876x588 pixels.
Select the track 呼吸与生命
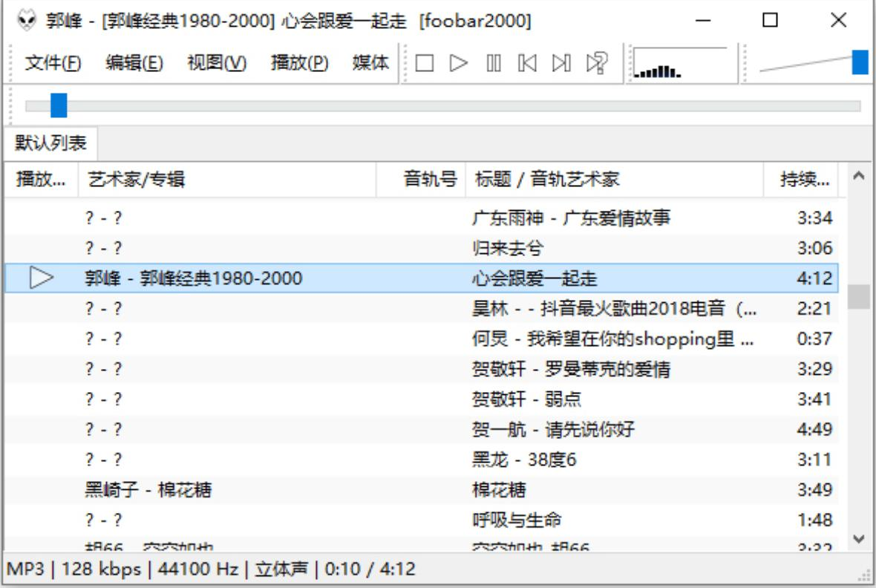(x=422, y=520)
